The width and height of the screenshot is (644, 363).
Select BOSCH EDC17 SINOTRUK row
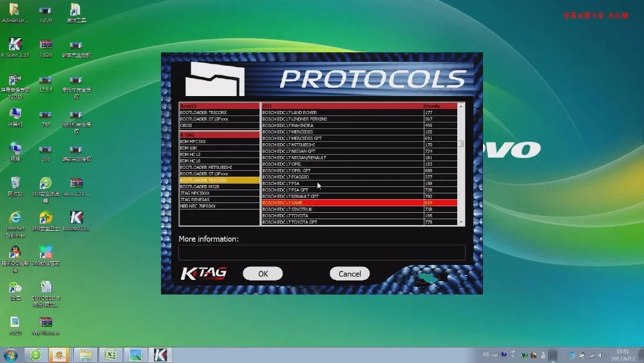click(x=359, y=210)
